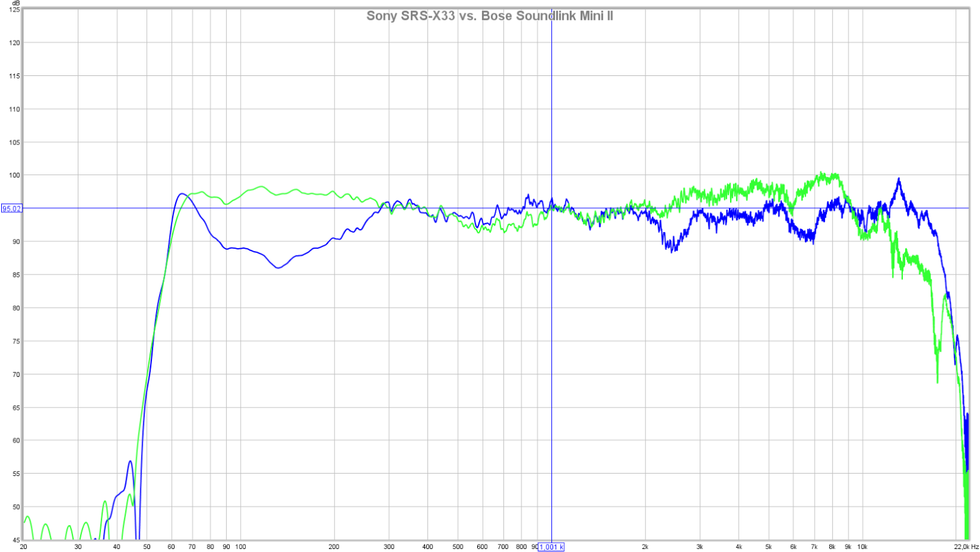
Task: Click the 20 Hz frequency axis label
Action: [x=23, y=546]
